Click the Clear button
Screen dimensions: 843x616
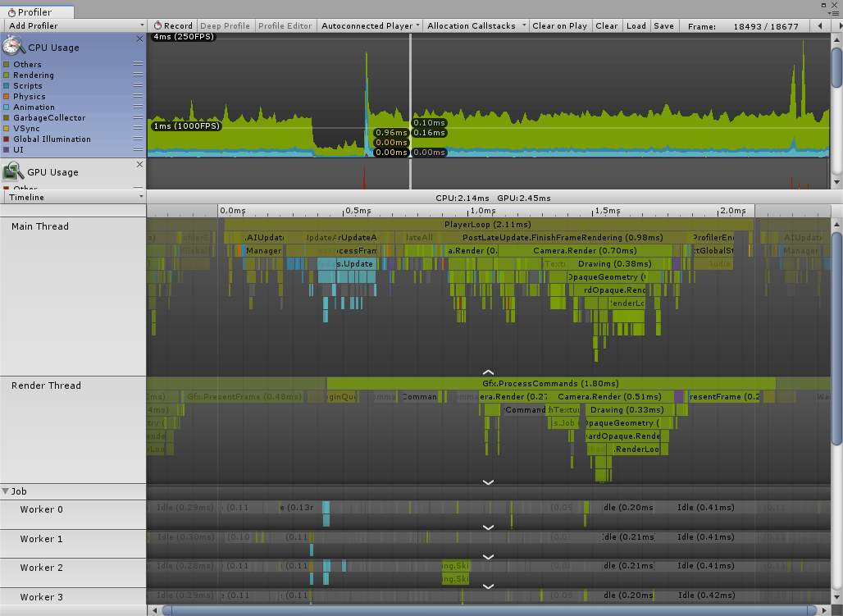pos(607,25)
